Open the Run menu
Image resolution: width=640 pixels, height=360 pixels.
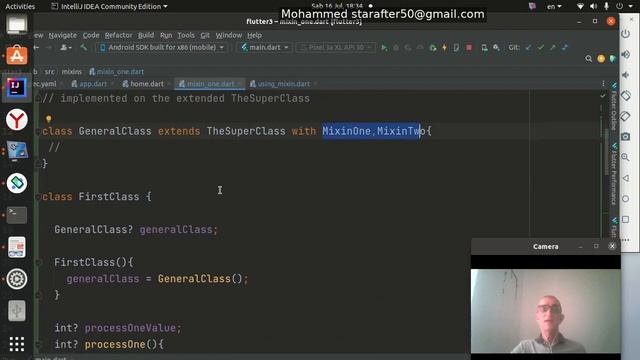[x=166, y=35]
